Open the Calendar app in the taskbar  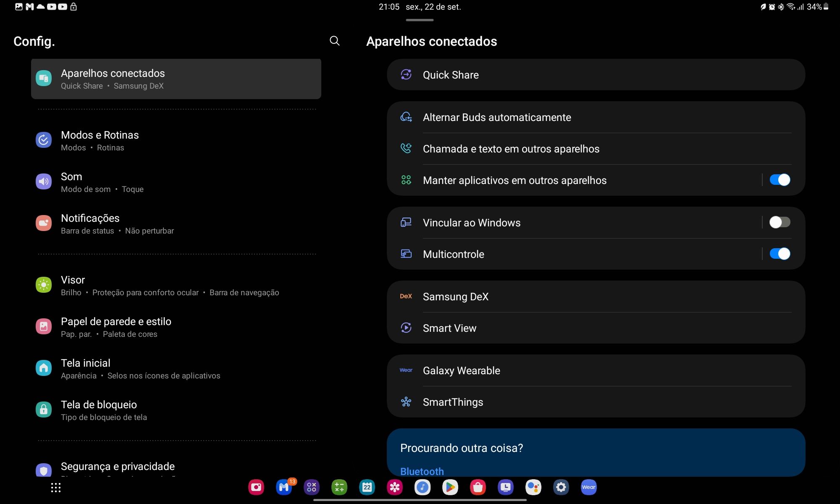(x=367, y=487)
